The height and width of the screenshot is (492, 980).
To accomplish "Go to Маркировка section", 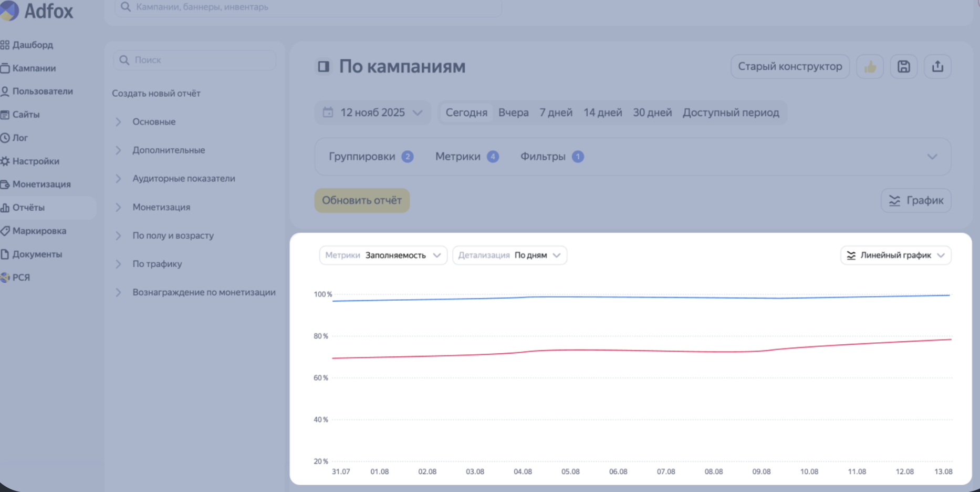I will pos(39,231).
